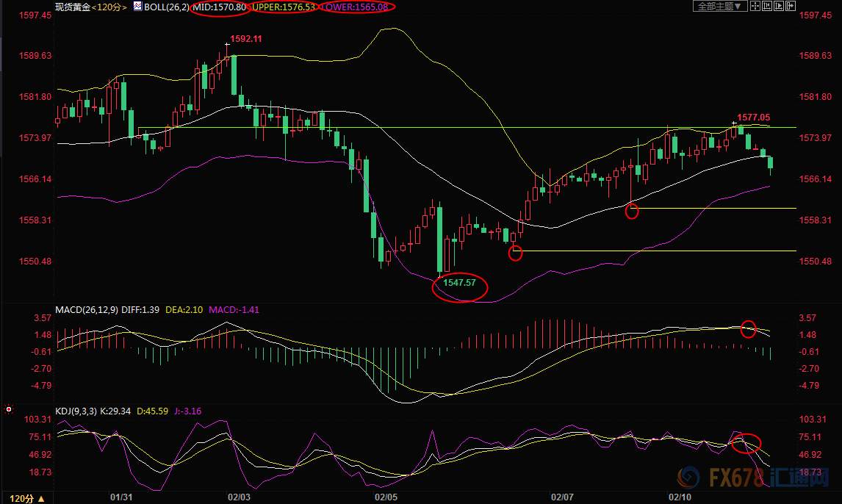This screenshot has height=504, width=842.
Task: Click the 02/05 date on time axis
Action: pyautogui.click(x=386, y=497)
